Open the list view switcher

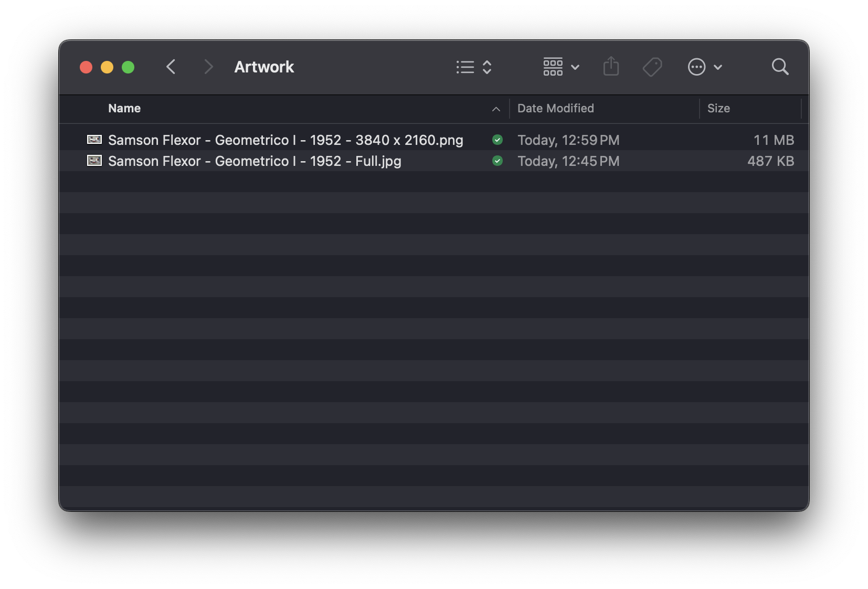(x=474, y=67)
